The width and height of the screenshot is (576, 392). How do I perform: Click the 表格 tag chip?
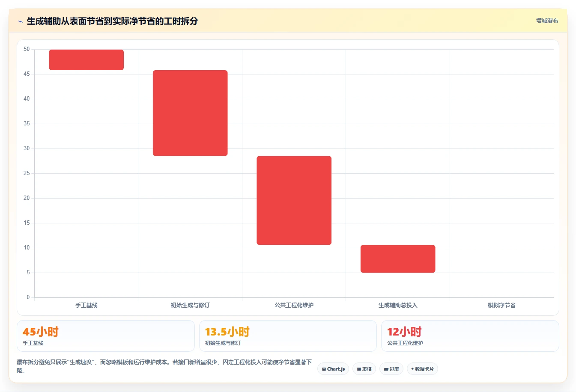pyautogui.click(x=364, y=369)
